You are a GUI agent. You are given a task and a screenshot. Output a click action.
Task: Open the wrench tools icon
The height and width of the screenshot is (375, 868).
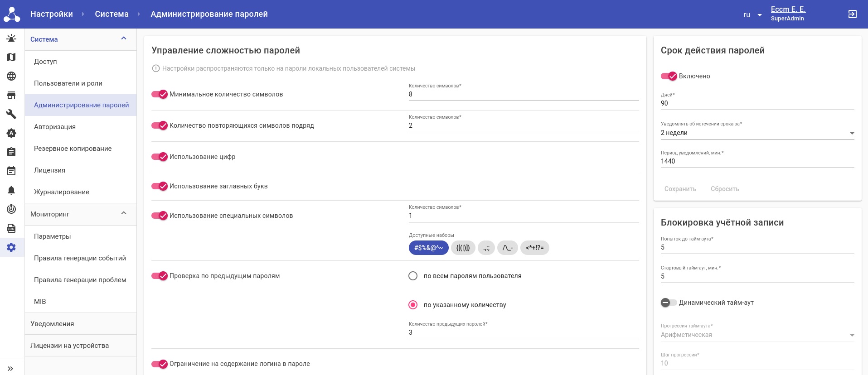point(11,114)
